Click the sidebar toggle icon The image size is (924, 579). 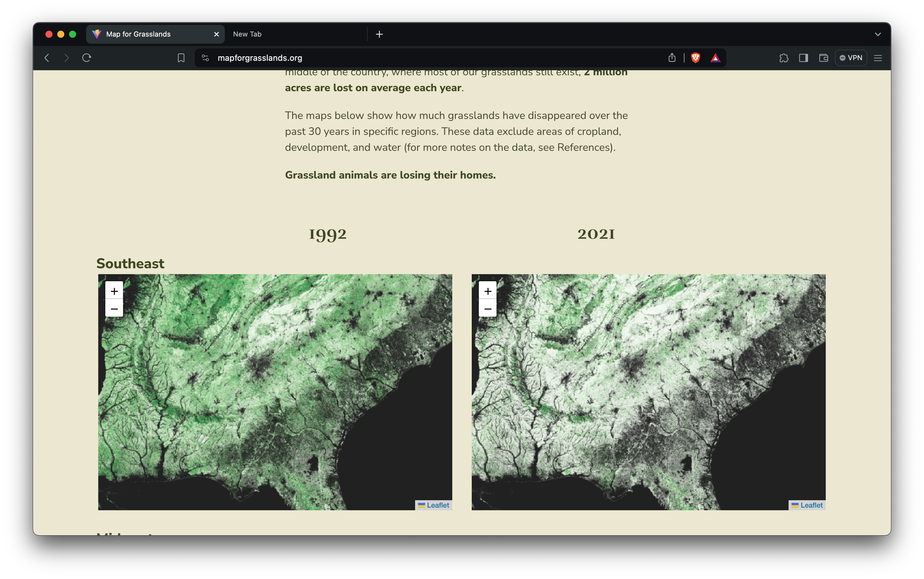tap(803, 58)
